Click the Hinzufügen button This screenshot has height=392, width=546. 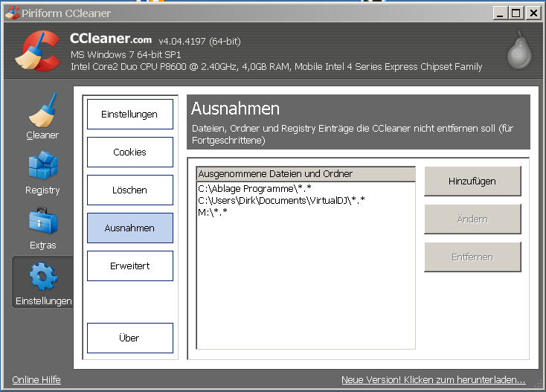click(472, 181)
